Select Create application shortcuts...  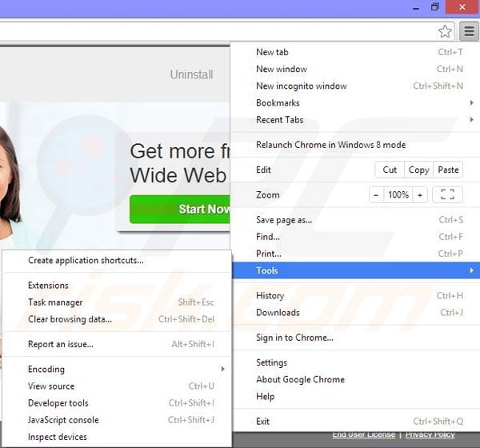click(117, 260)
